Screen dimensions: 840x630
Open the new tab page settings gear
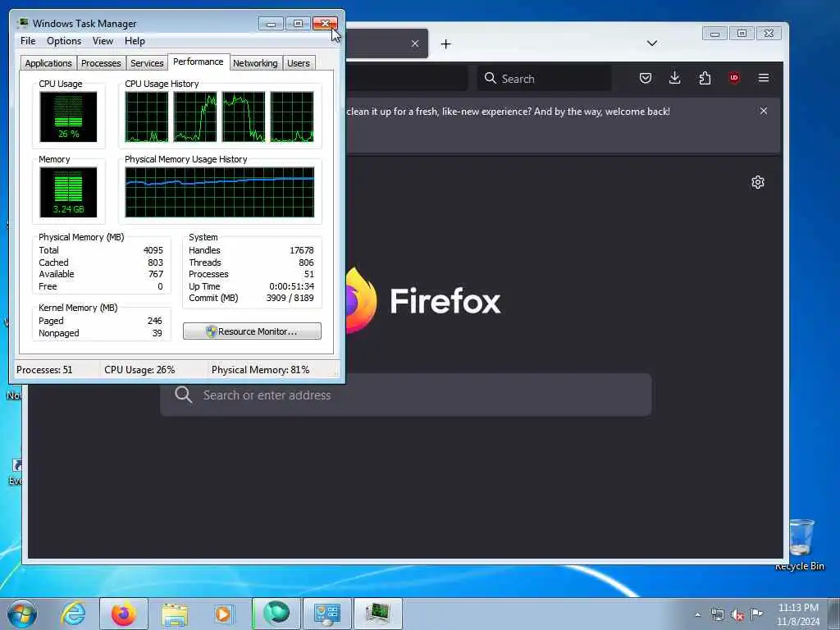(757, 182)
